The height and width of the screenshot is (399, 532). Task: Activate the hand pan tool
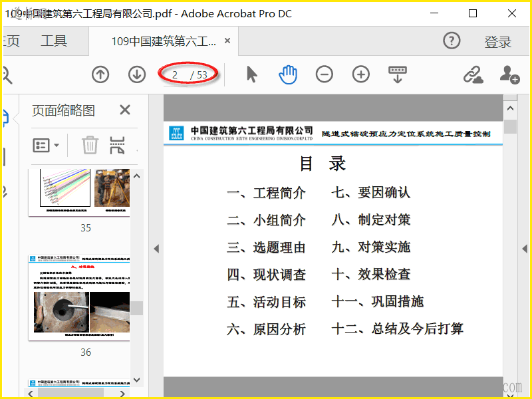pyautogui.click(x=288, y=74)
